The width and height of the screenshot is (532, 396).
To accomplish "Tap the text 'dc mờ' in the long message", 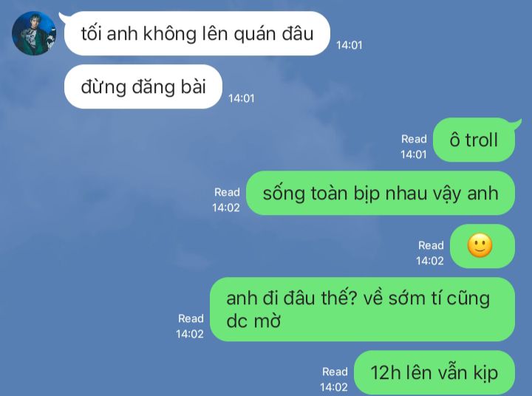I will (x=253, y=321).
